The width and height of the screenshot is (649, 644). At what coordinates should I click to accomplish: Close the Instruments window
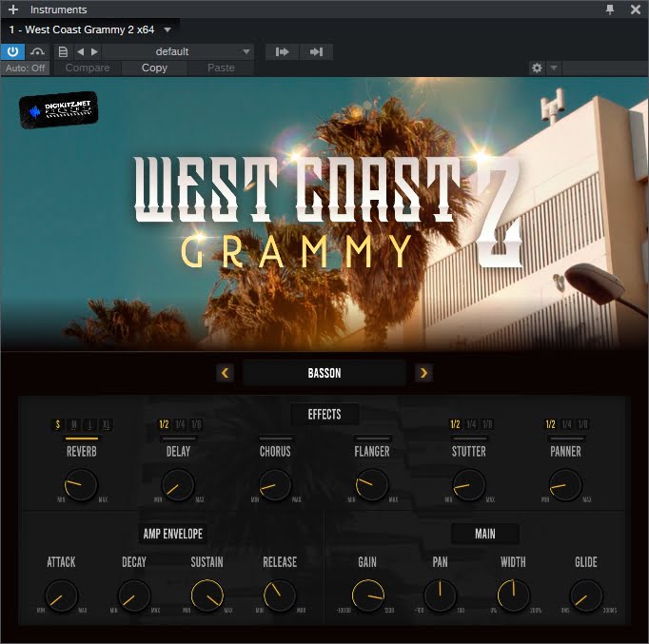pos(636,10)
